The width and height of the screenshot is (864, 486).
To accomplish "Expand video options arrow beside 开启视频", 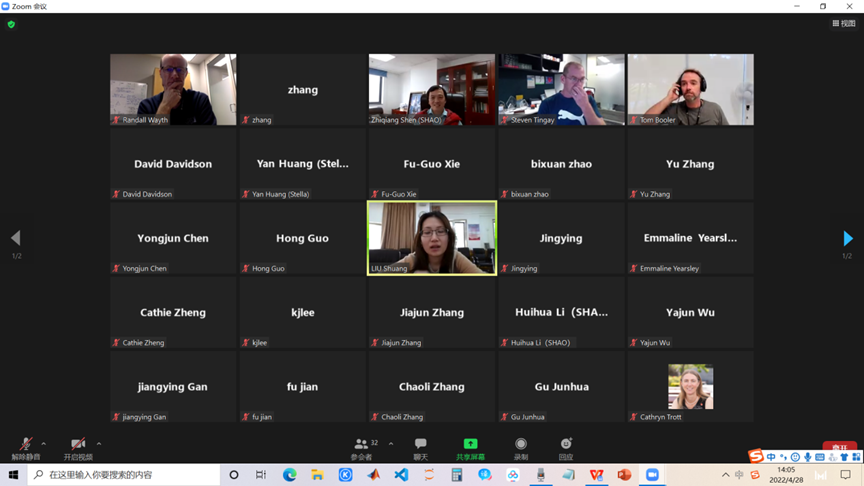I will pyautogui.click(x=99, y=444).
